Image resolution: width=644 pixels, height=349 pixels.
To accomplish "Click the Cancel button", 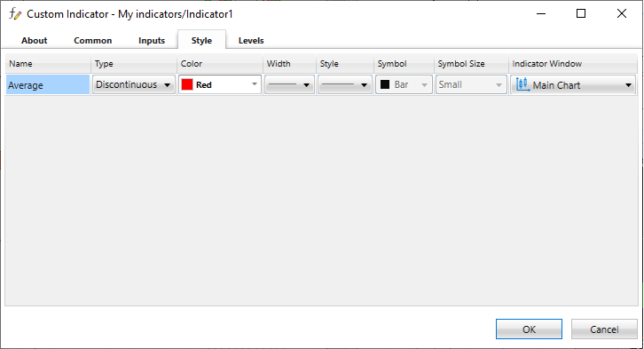I will (x=604, y=329).
